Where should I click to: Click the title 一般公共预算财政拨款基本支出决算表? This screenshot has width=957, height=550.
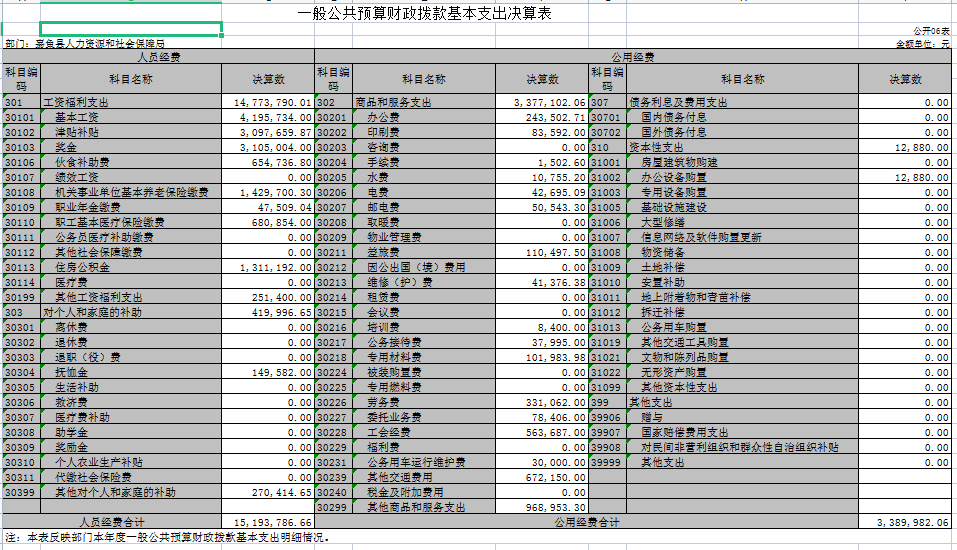424,13
